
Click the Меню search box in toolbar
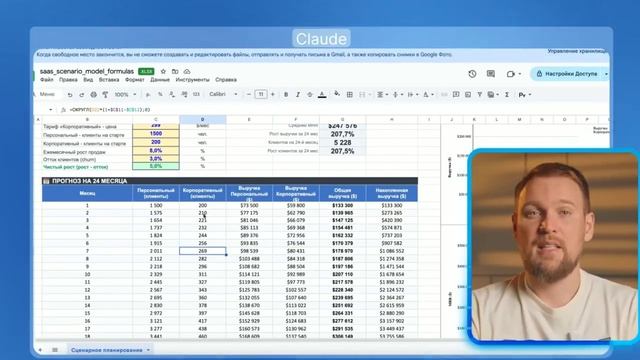48,94
